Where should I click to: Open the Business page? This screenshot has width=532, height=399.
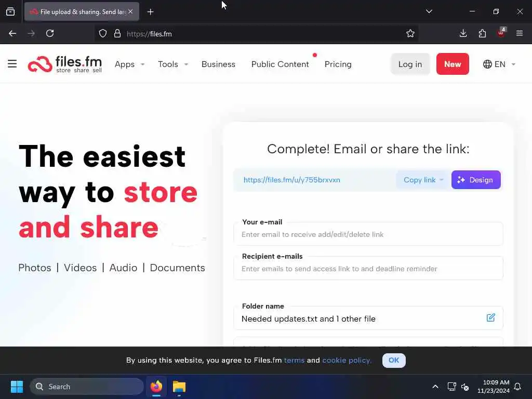click(218, 64)
